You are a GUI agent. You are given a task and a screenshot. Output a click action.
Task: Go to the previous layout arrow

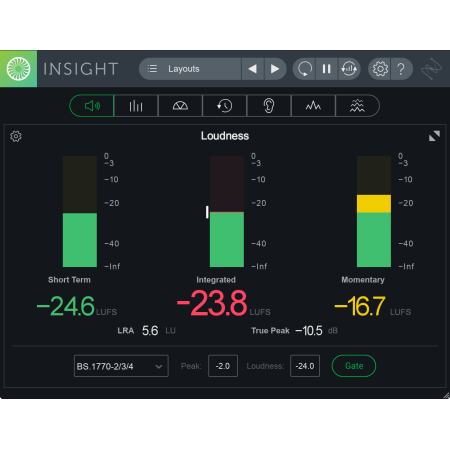coord(253,69)
